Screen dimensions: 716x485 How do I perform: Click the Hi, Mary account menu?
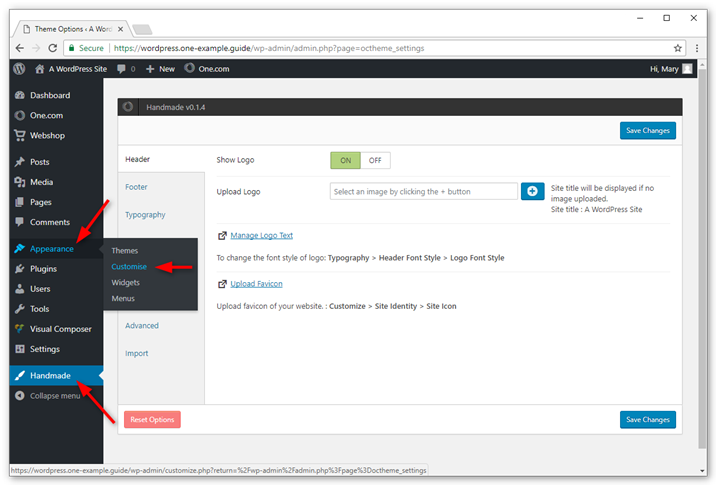670,69
